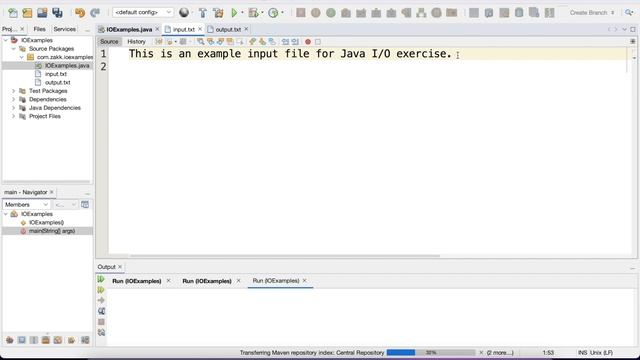Select IOExamples.java in project tree
Screen dimensions: 640x360
pos(67,65)
